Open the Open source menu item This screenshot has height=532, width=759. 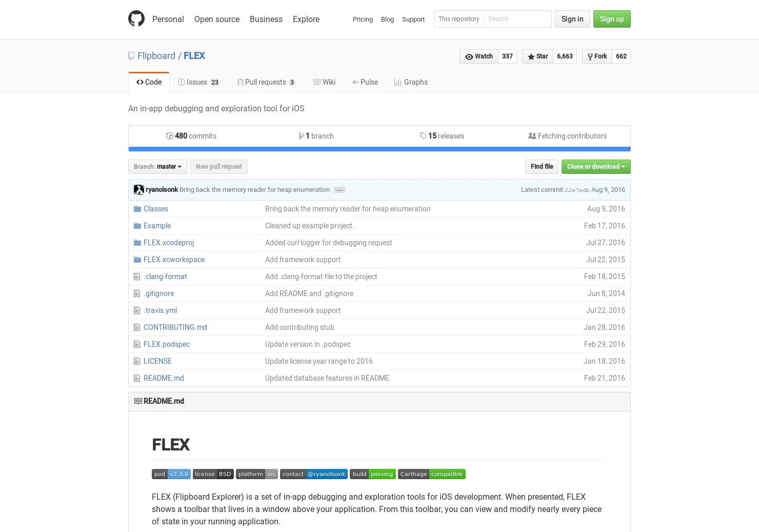coord(217,19)
